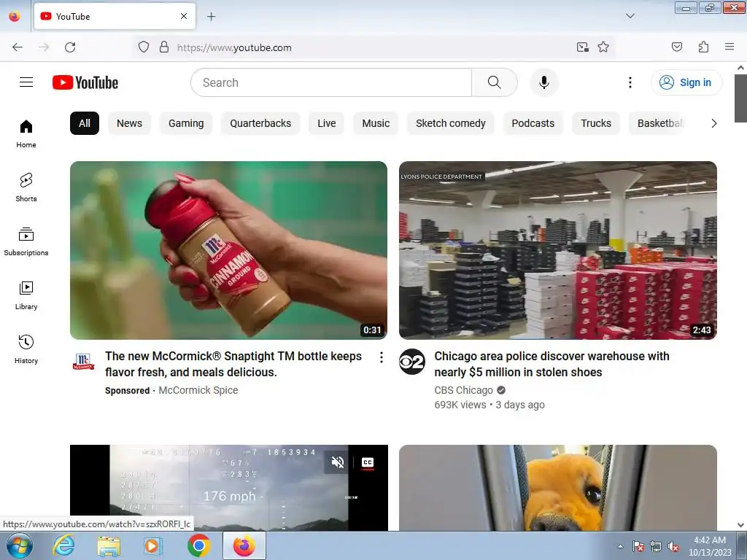Launch Google Chrome from the taskbar
This screenshot has width=747, height=560.
(199, 546)
